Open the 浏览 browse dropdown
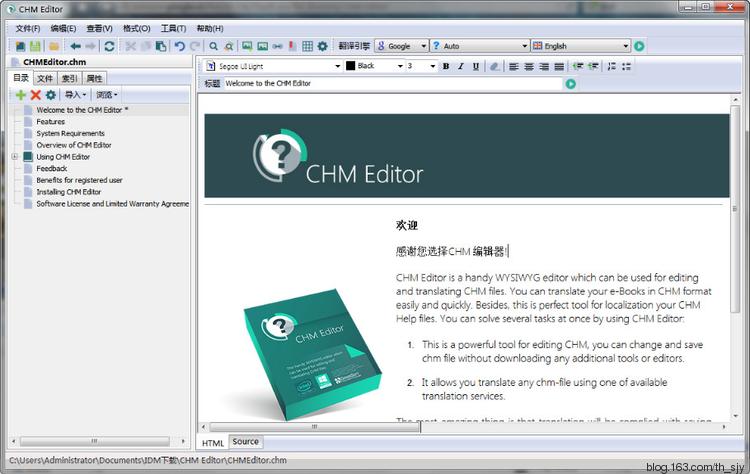The image size is (750, 474). point(106,95)
